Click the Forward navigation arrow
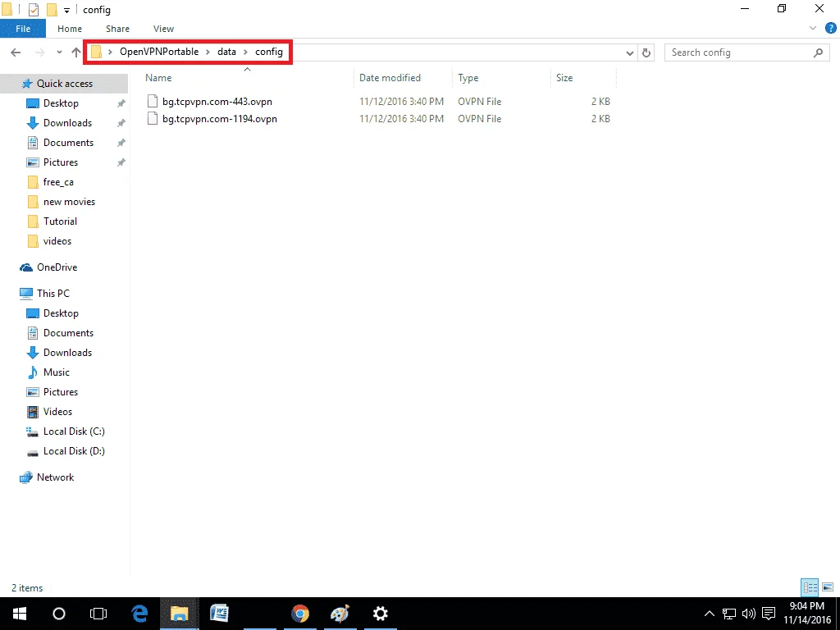Screen dimensions: 840x630 point(39,52)
